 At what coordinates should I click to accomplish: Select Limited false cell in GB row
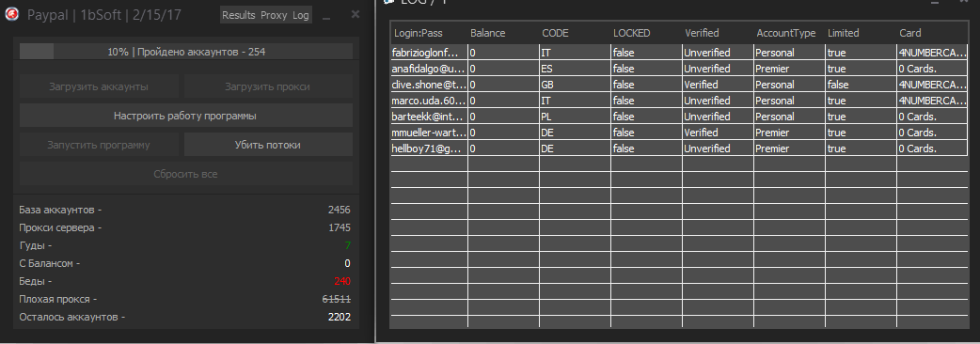861,85
